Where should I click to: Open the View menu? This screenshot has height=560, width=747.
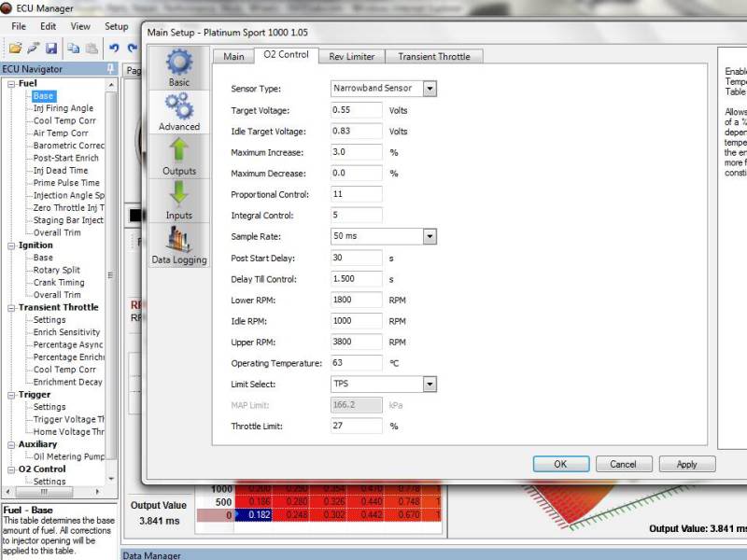pyautogui.click(x=80, y=26)
